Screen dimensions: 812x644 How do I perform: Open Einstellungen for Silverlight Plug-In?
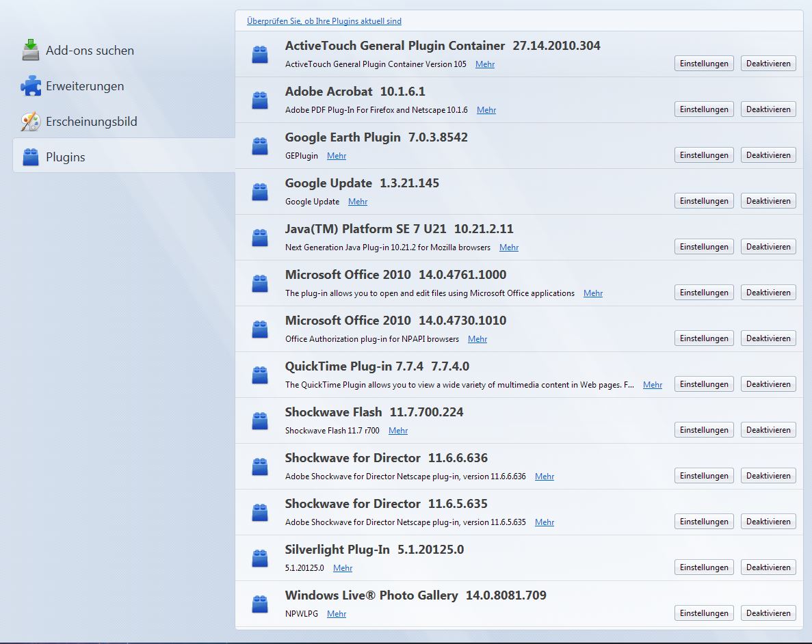click(x=704, y=567)
